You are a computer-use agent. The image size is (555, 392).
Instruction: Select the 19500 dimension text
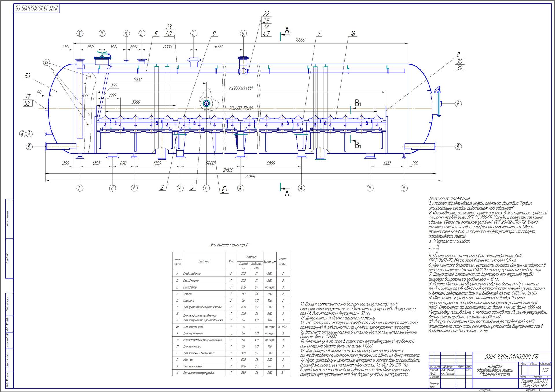(300, 40)
